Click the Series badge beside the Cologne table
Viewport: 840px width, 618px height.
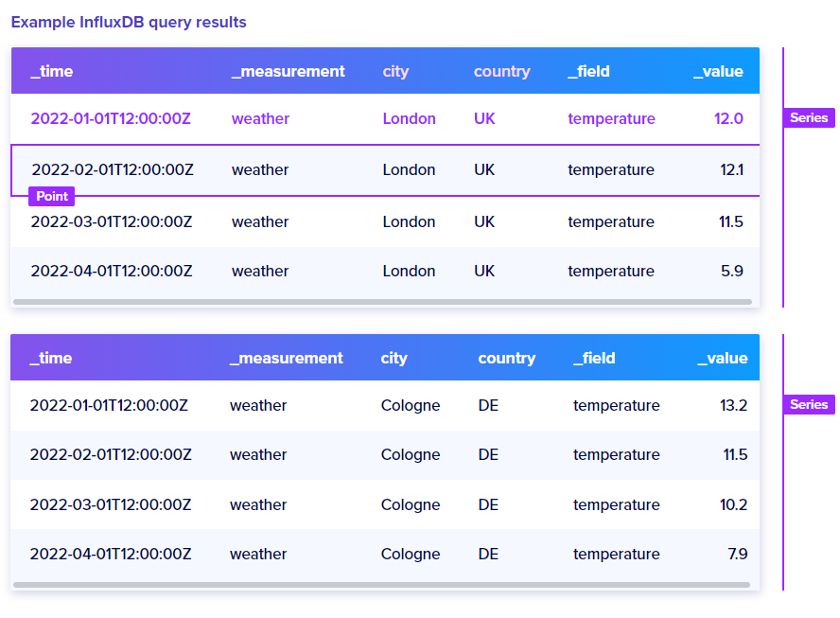pos(809,405)
